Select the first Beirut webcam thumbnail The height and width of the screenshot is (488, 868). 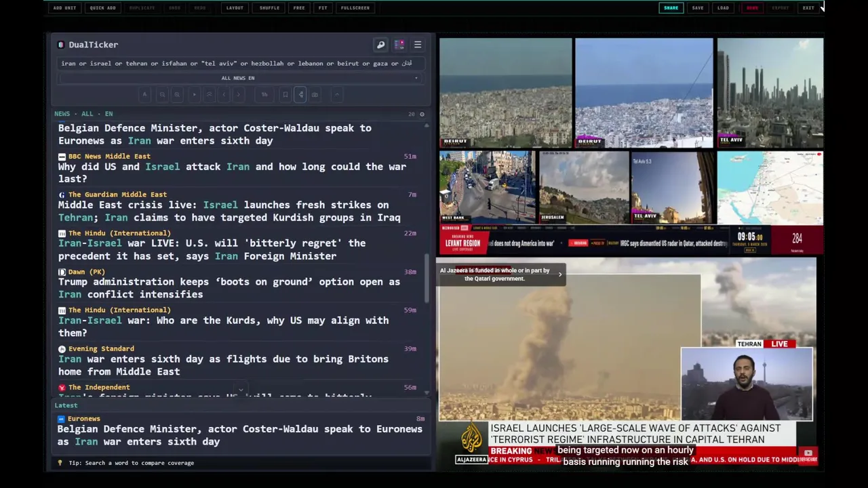(505, 93)
